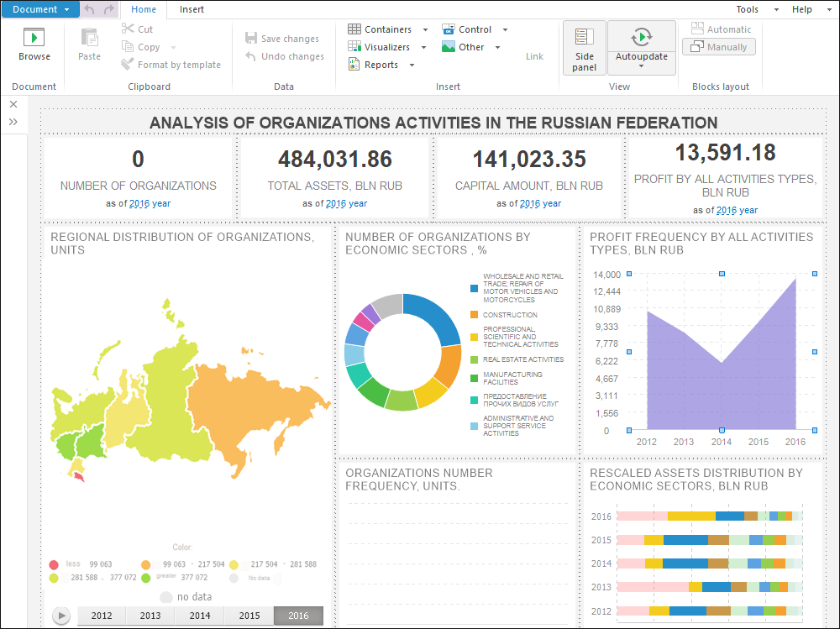Open the Reports dropdown
The height and width of the screenshot is (629, 840).
[381, 65]
